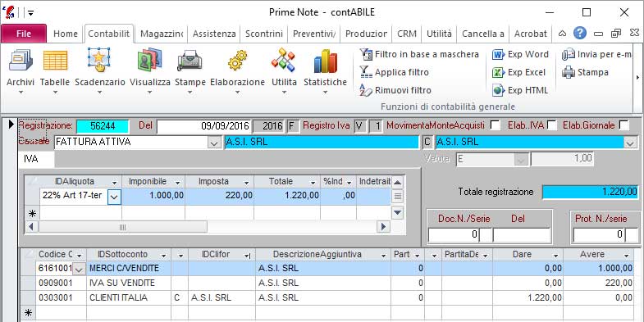Click Applica filtro
Screen dimensions: 644x322
point(394,72)
